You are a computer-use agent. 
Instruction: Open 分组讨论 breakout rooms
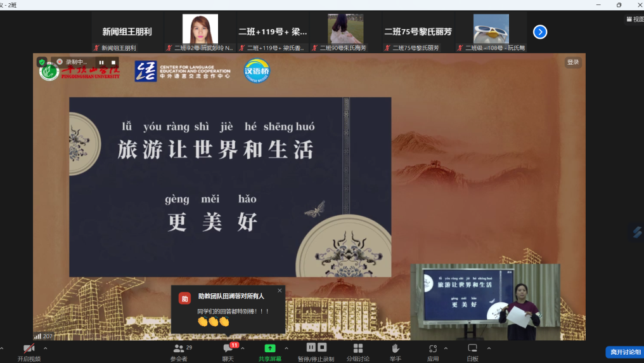[x=357, y=348]
